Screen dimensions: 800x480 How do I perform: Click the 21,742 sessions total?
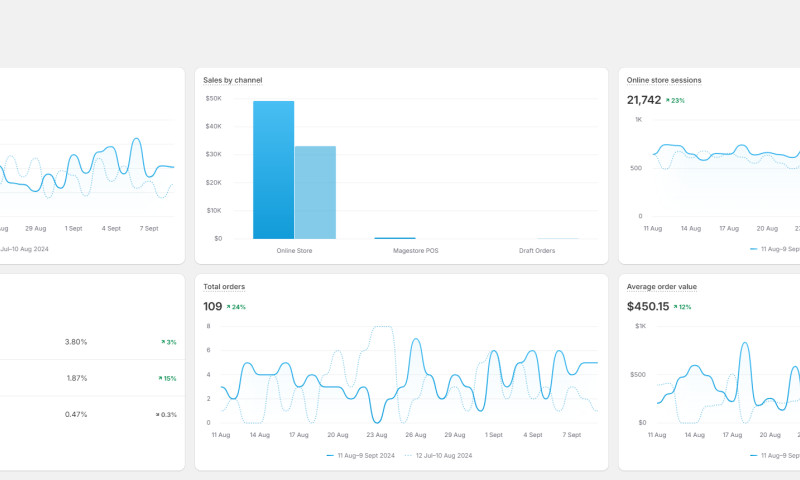tap(643, 100)
